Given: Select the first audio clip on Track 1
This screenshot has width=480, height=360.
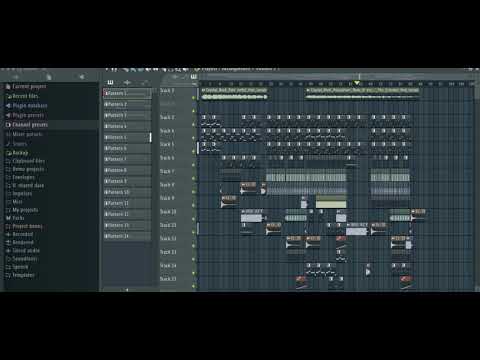Looking at the screenshot, I should point(234,94).
